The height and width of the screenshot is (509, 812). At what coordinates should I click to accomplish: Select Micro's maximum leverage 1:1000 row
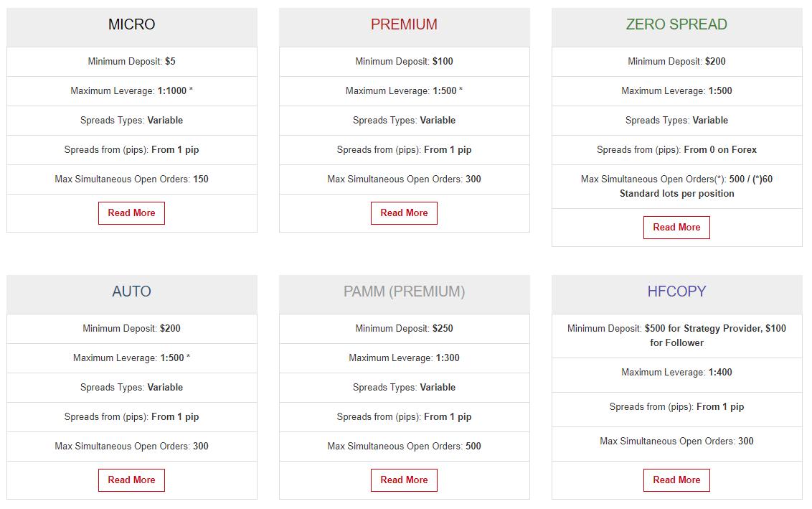(x=131, y=91)
